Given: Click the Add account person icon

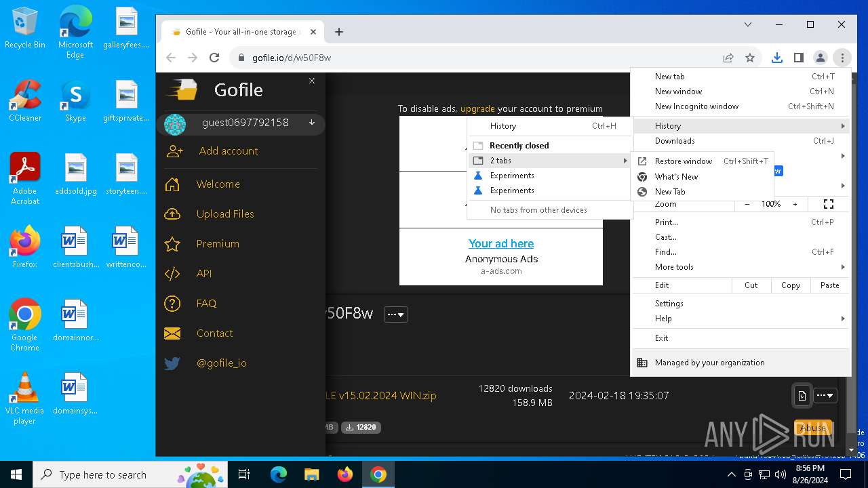Looking at the screenshot, I should tap(174, 151).
